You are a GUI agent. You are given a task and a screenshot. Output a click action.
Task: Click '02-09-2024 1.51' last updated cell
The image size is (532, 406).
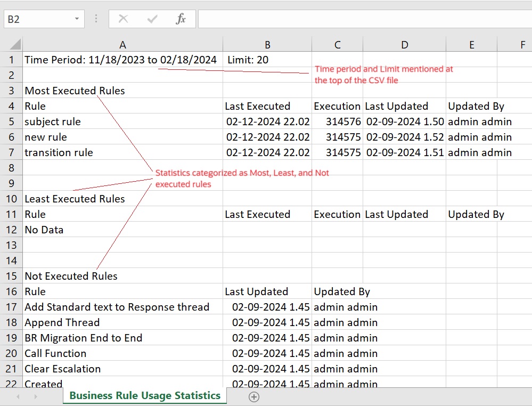[x=404, y=152]
